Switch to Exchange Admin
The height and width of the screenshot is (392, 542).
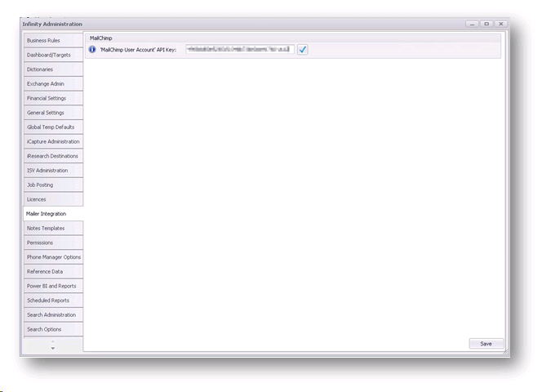[x=53, y=84]
